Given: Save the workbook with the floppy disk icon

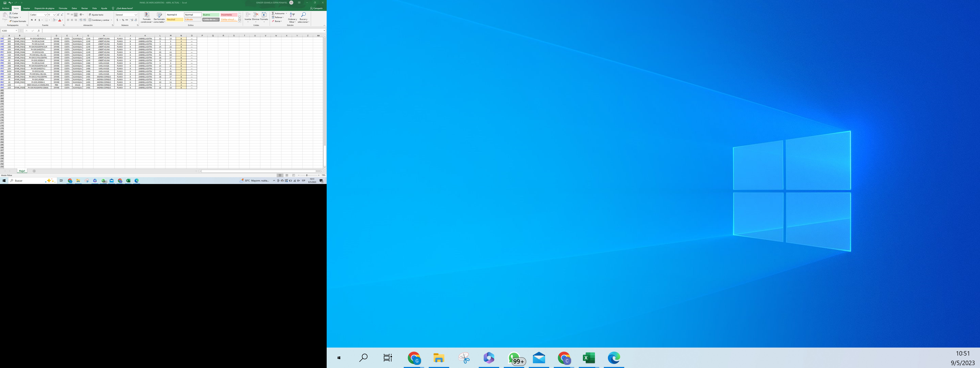Looking at the screenshot, I should pyautogui.click(x=5, y=3).
